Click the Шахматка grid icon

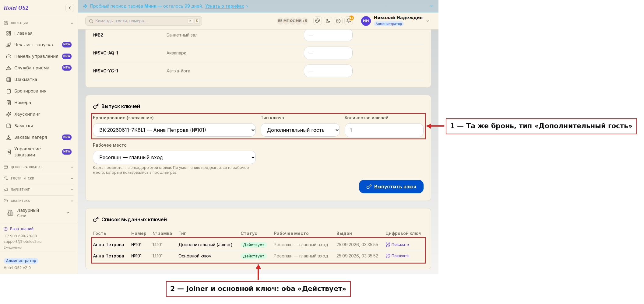9,79
